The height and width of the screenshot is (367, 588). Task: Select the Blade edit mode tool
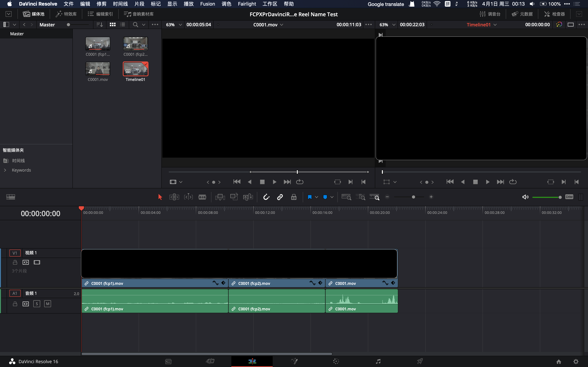tap(202, 197)
